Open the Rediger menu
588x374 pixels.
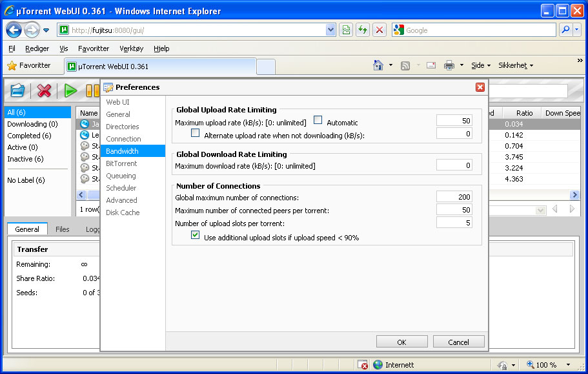click(x=37, y=48)
